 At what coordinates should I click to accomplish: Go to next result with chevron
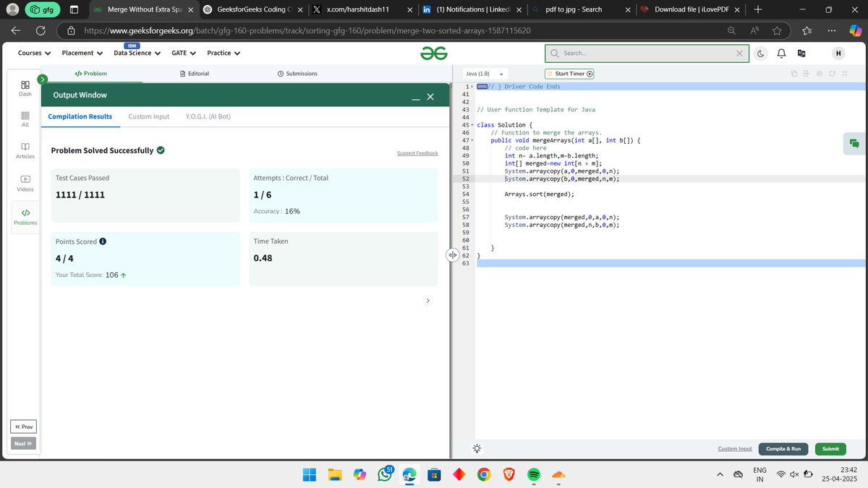tap(427, 300)
